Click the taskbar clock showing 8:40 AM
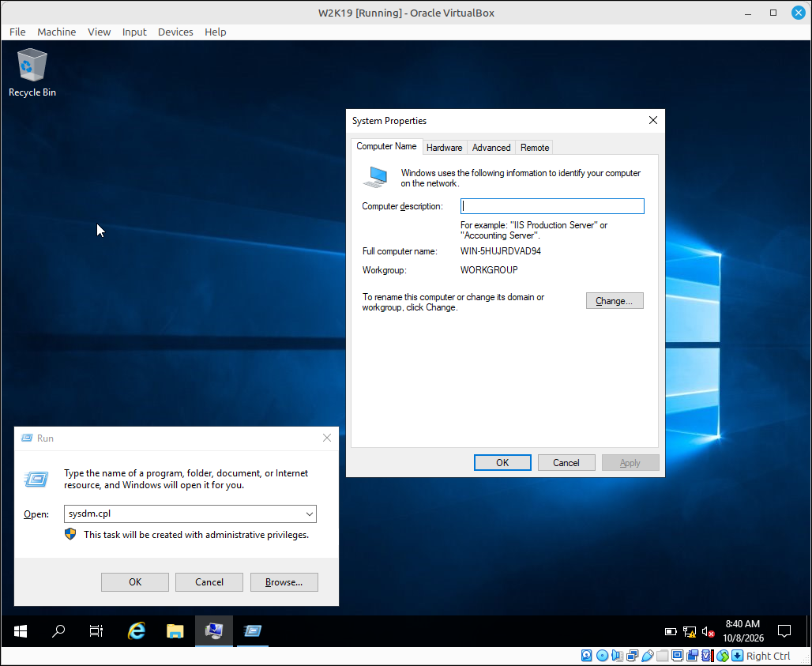Screen dimensions: 812x666 [743, 630]
